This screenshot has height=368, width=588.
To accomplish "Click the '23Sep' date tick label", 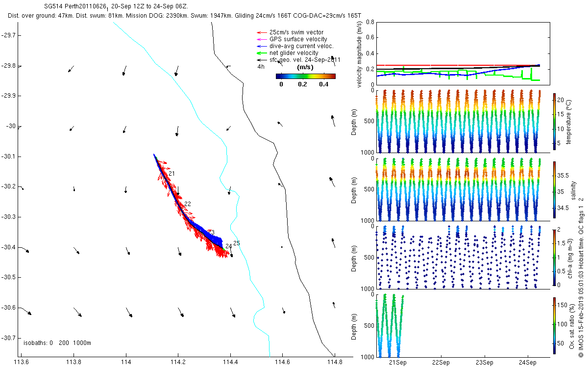I will click(484, 363).
